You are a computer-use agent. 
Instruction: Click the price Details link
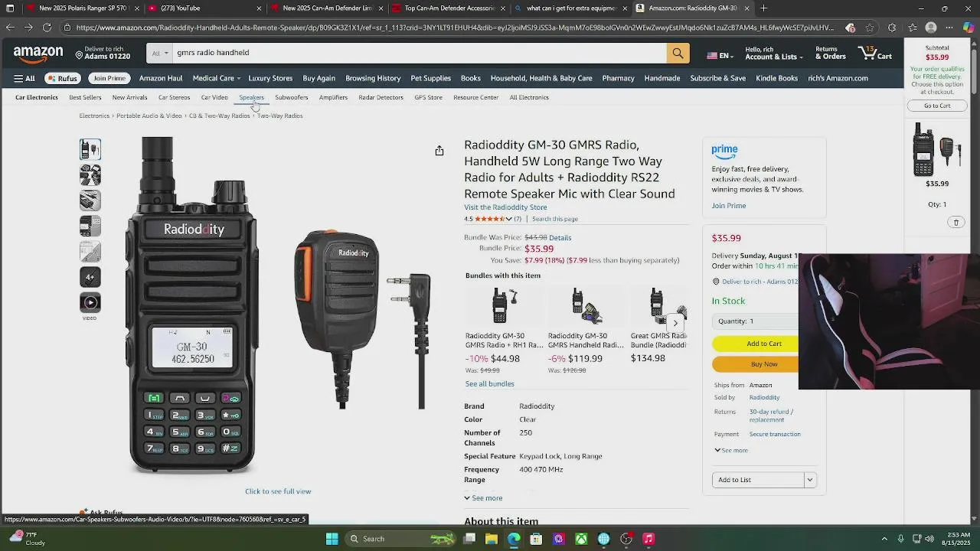click(560, 238)
